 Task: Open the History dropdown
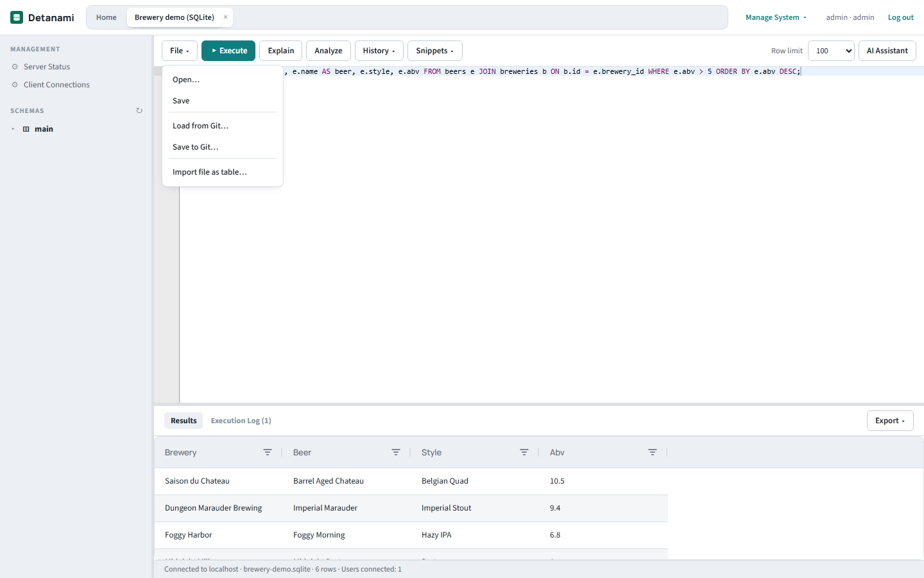(379, 51)
